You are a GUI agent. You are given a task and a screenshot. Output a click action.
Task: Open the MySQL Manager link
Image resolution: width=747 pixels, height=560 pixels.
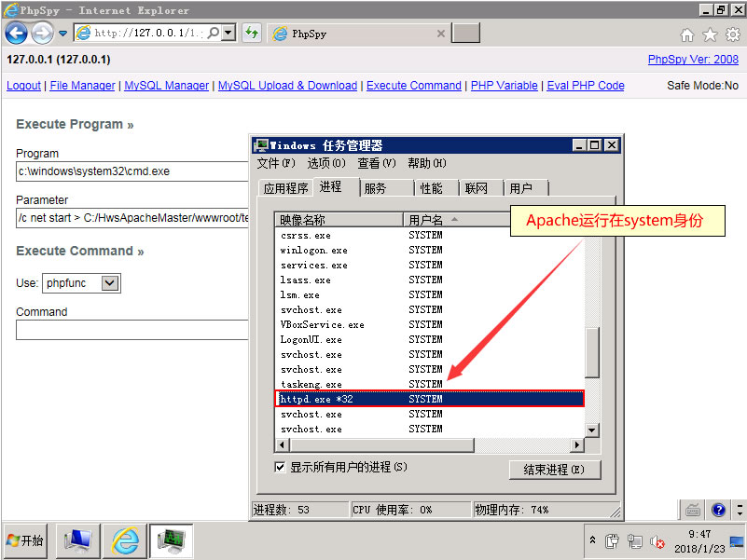(166, 86)
